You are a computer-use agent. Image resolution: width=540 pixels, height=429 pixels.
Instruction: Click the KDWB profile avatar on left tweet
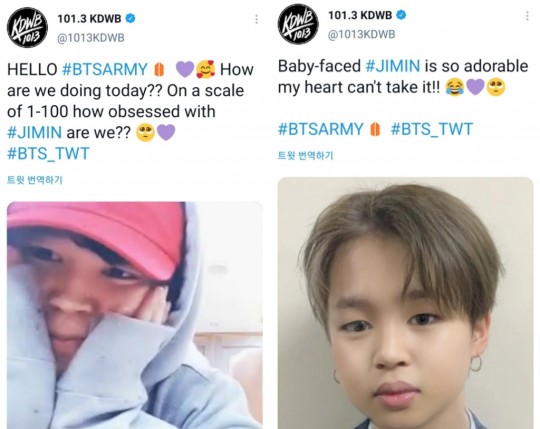[28, 28]
